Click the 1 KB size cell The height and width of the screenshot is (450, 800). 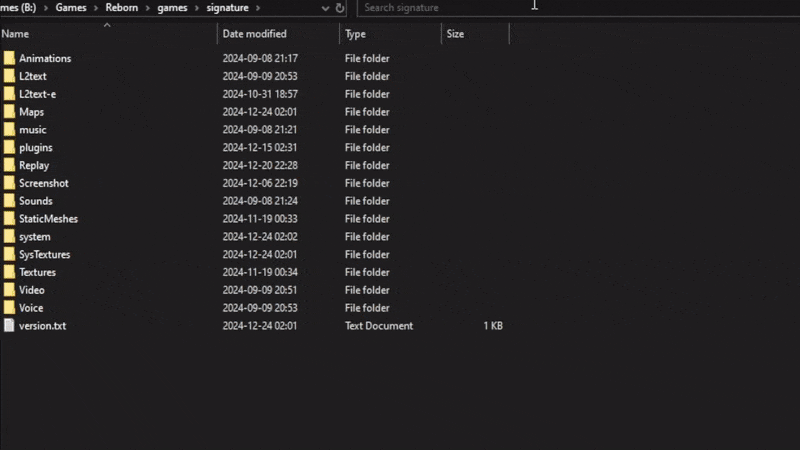(493, 326)
